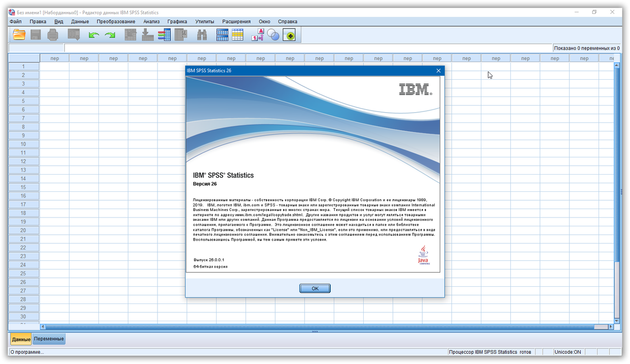
Task: Select row header 12
Action: [x=24, y=161]
